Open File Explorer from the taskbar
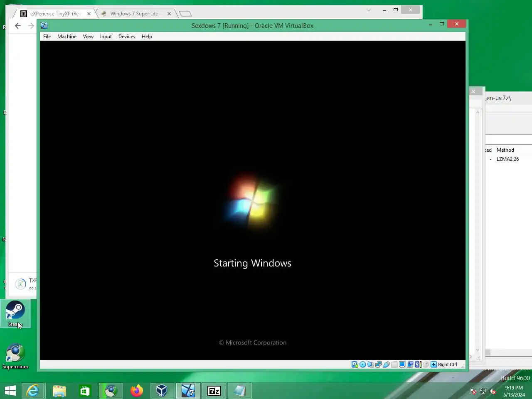The width and height of the screenshot is (532, 399). [x=59, y=391]
